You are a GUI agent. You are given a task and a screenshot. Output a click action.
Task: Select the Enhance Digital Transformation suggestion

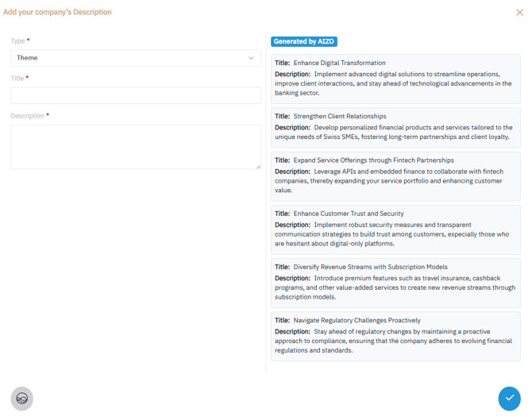point(395,79)
